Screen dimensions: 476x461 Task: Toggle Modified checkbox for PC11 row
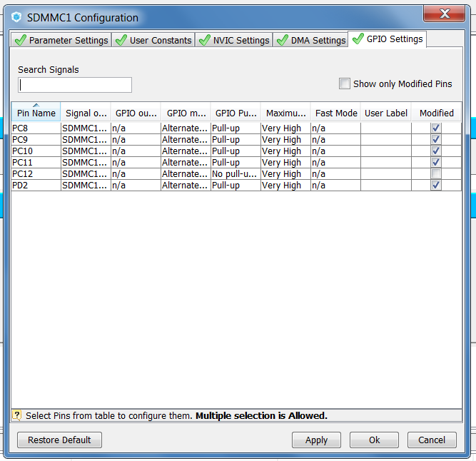(x=436, y=163)
